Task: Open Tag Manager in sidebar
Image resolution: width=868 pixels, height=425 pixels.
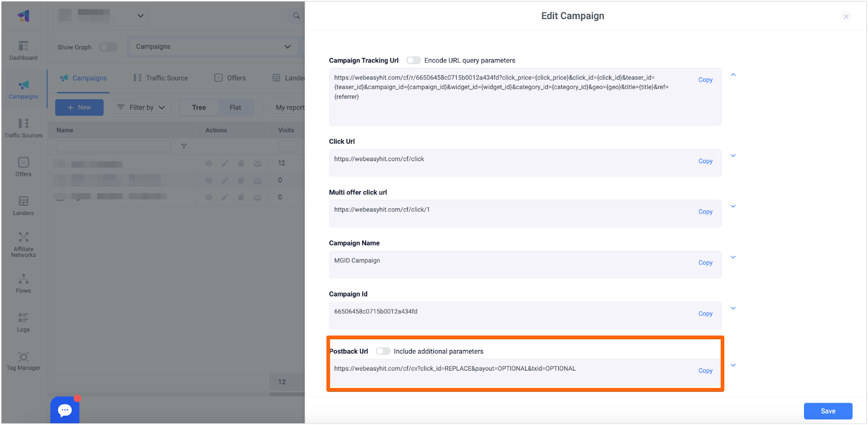Action: click(23, 361)
